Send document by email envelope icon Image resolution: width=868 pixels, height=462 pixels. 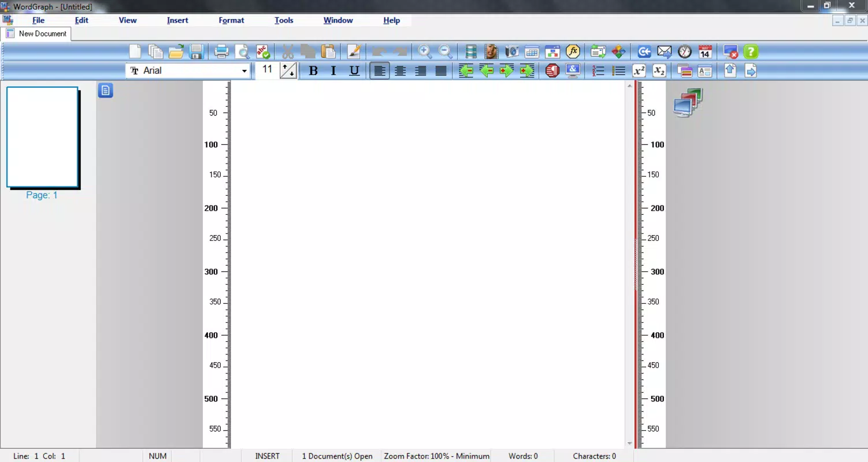pyautogui.click(x=665, y=51)
